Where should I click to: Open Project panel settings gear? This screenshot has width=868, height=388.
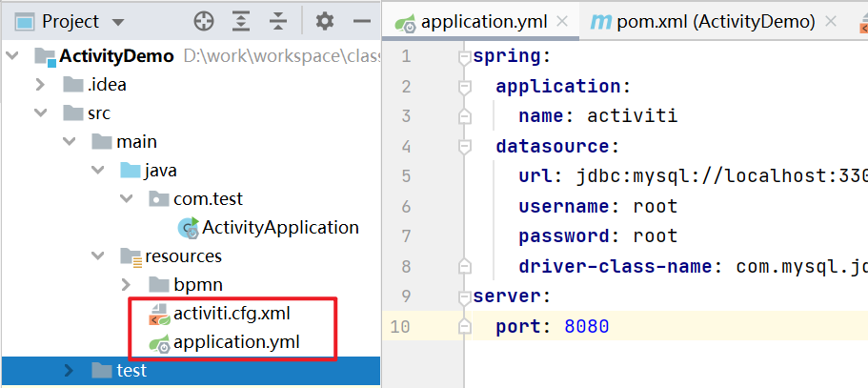click(x=324, y=22)
